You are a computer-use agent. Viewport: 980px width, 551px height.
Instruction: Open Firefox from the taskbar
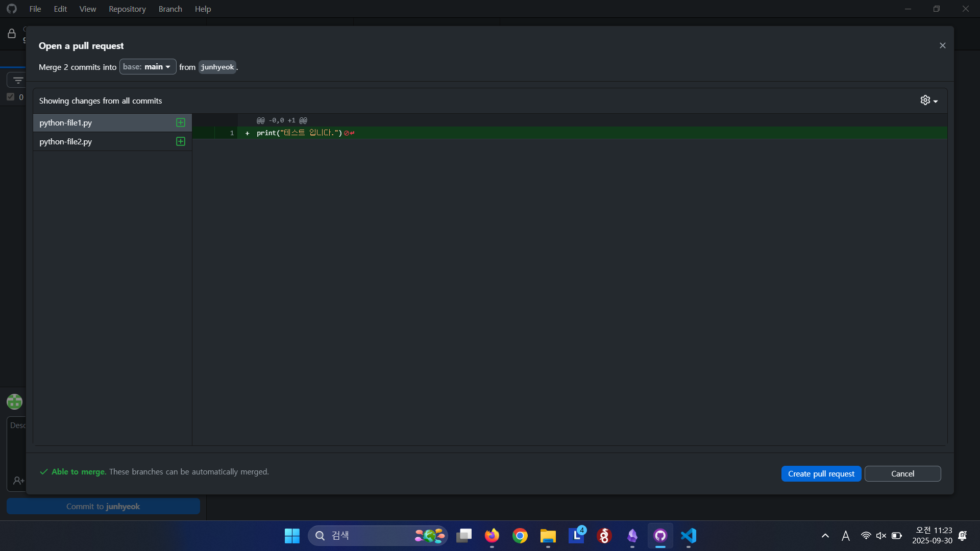click(x=492, y=536)
